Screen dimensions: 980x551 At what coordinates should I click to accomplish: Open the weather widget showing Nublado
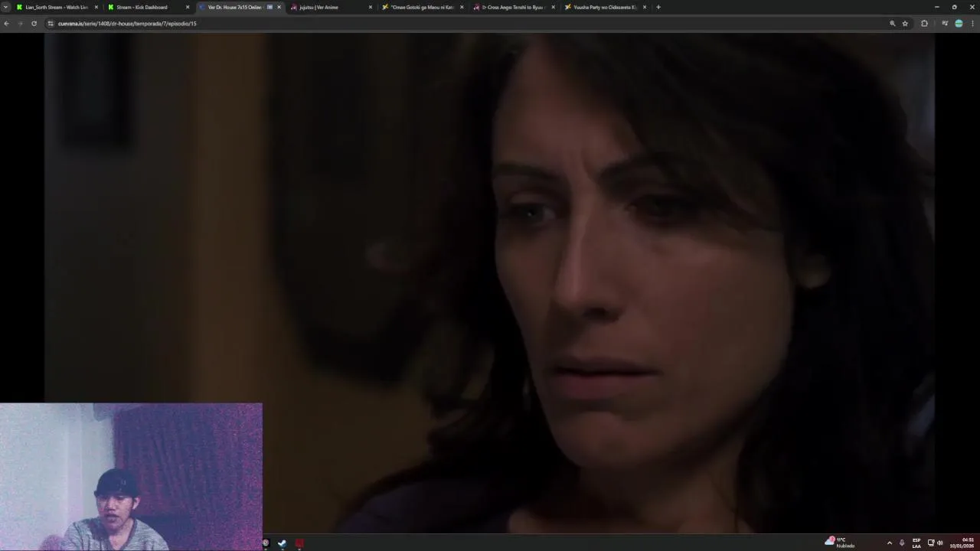pyautogui.click(x=840, y=543)
